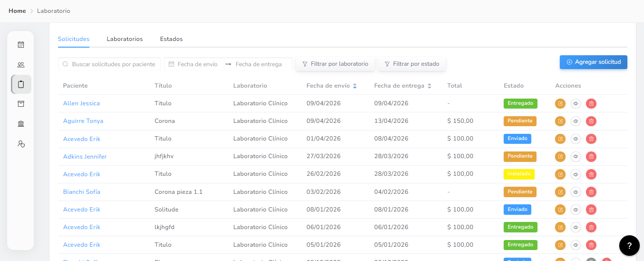
Task: Click the "jhfjkhv" title cell
Action: 164,156
